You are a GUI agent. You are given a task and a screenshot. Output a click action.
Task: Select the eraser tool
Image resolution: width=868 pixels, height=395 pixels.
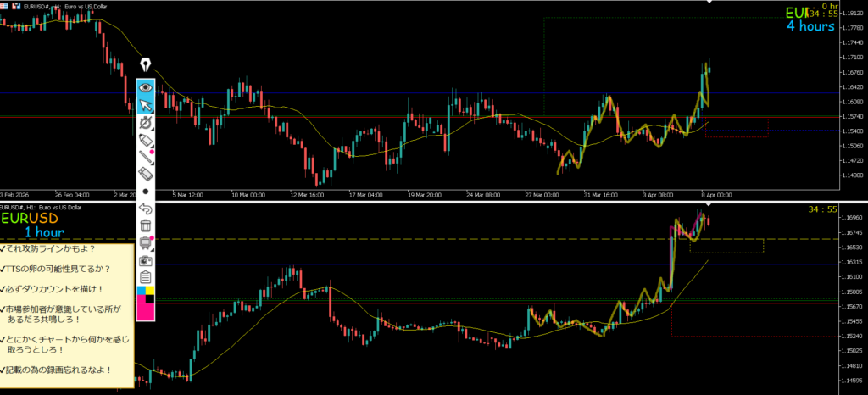(x=146, y=174)
